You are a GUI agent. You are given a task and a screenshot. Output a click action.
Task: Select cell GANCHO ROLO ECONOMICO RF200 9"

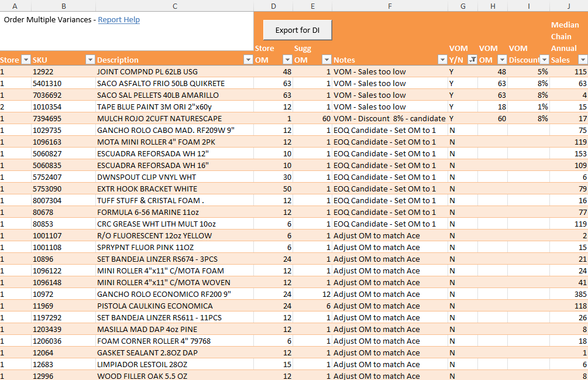tap(175, 294)
